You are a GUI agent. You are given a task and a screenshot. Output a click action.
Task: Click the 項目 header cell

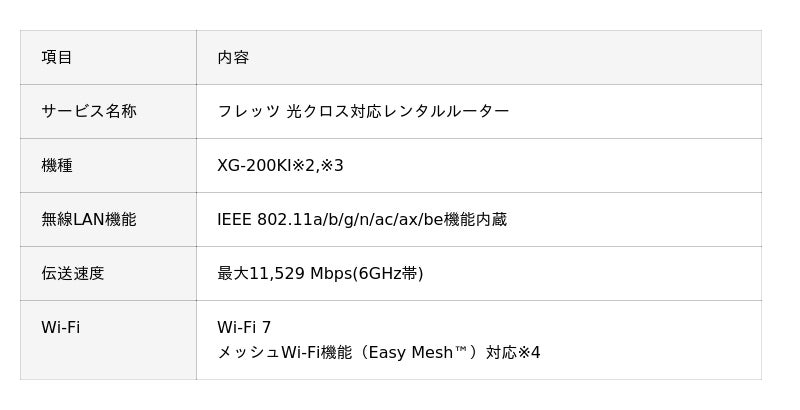point(57,57)
